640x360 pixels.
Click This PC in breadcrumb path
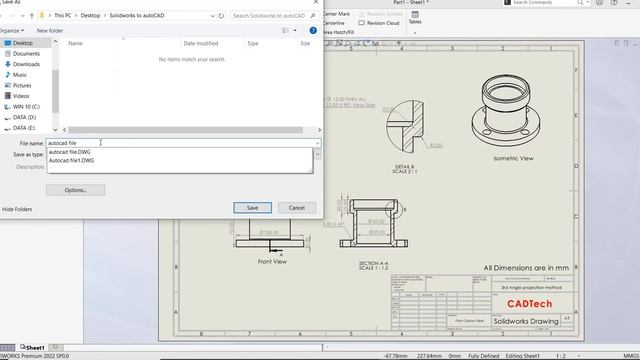[62, 16]
